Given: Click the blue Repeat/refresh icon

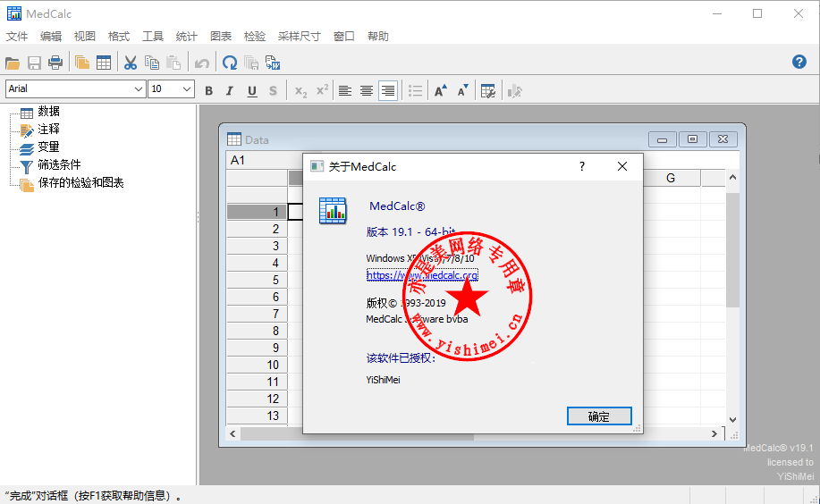Looking at the screenshot, I should (230, 63).
